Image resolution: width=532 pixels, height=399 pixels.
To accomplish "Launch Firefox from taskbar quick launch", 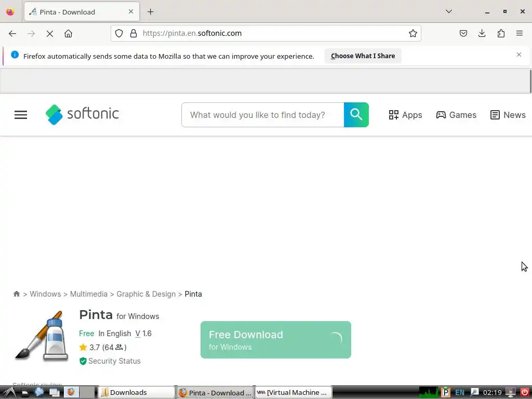I will tap(71, 392).
